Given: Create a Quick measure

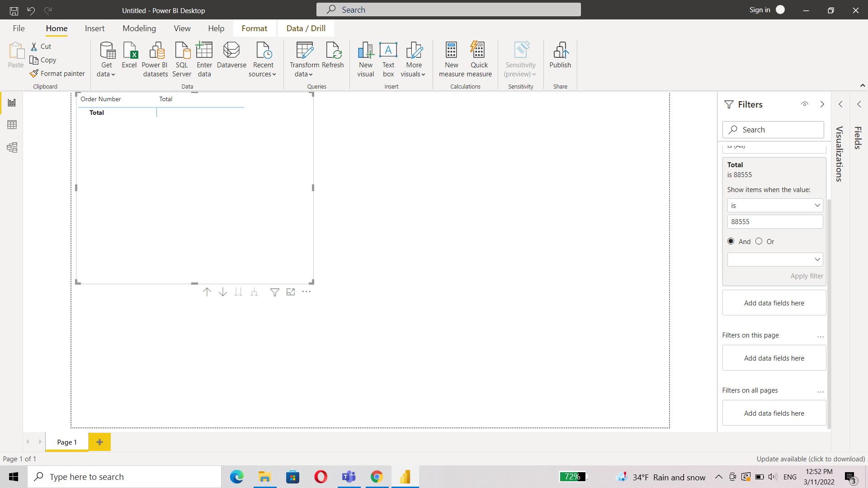Looking at the screenshot, I should [479, 60].
